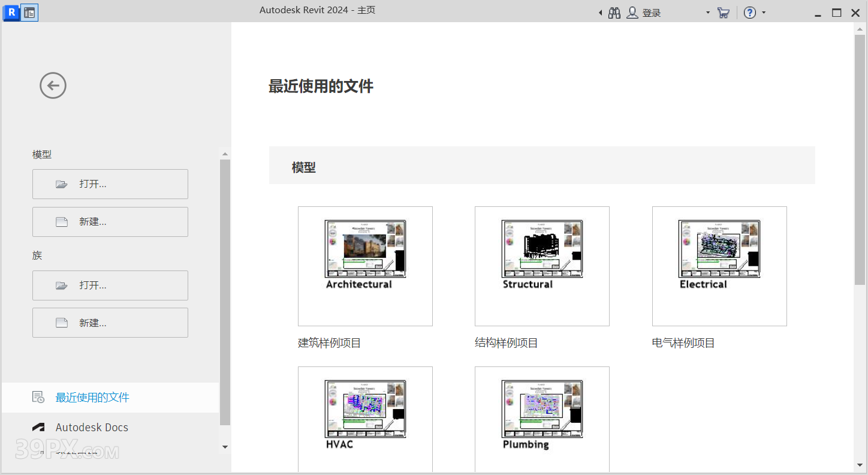Open the binoculars search icon
Viewport: 868px width, 475px height.
coord(614,13)
